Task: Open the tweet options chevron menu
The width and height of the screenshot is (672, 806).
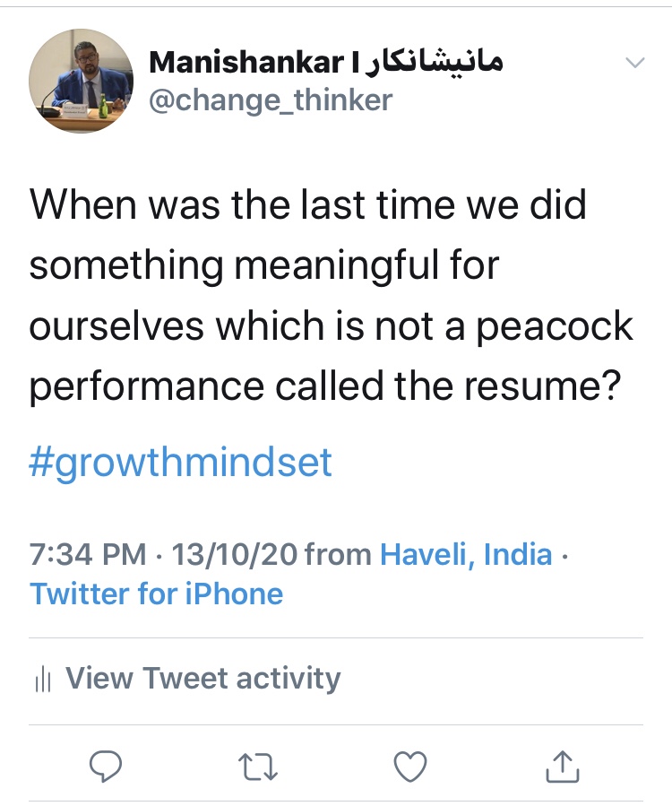Action: coord(634,63)
